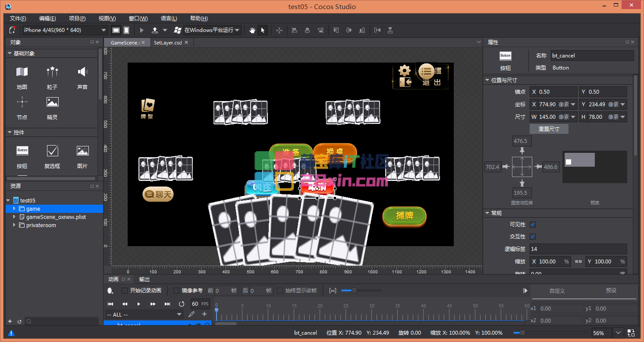Click the 重置尺寸 reset size button
The width and height of the screenshot is (644, 342).
(x=549, y=129)
